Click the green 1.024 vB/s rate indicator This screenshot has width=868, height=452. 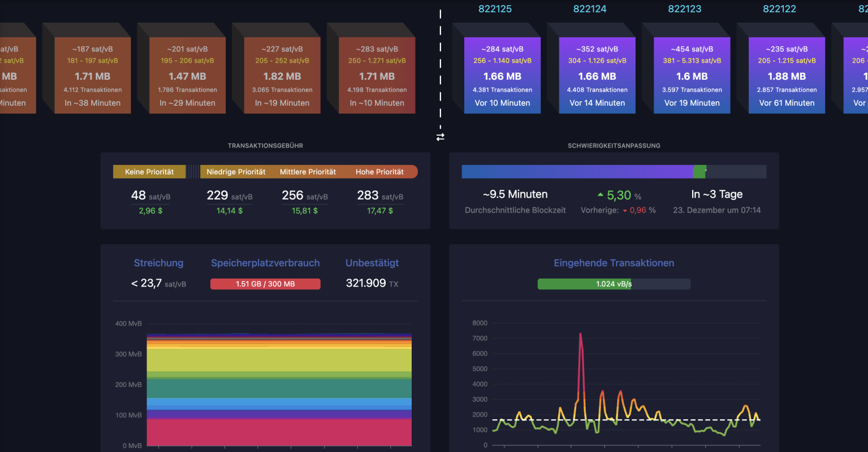pos(614,284)
